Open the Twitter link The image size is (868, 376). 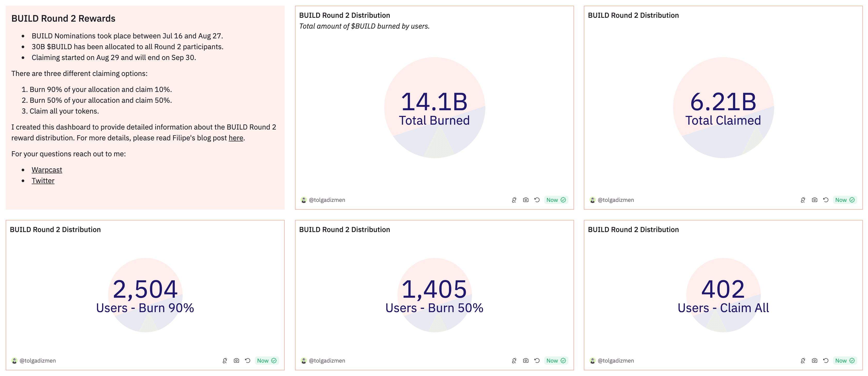point(43,181)
